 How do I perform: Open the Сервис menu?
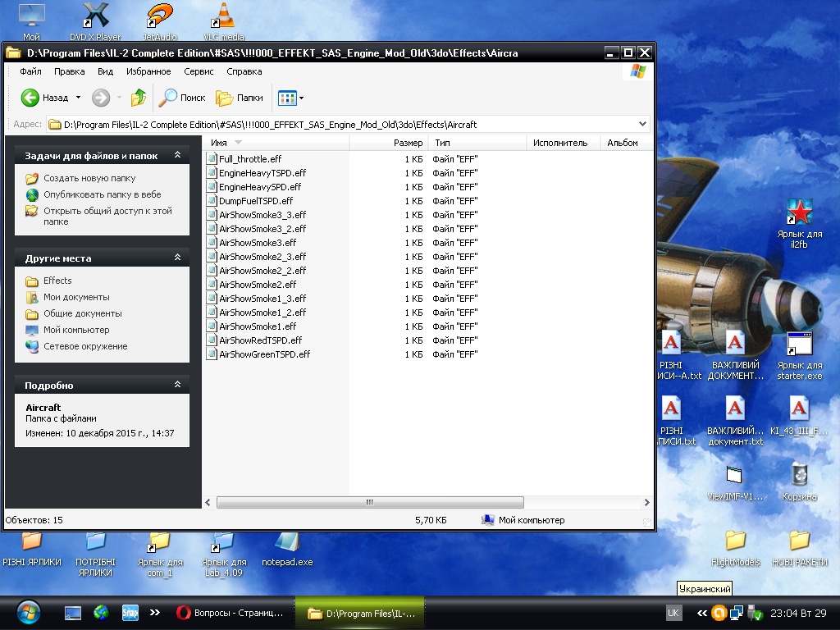[199, 71]
